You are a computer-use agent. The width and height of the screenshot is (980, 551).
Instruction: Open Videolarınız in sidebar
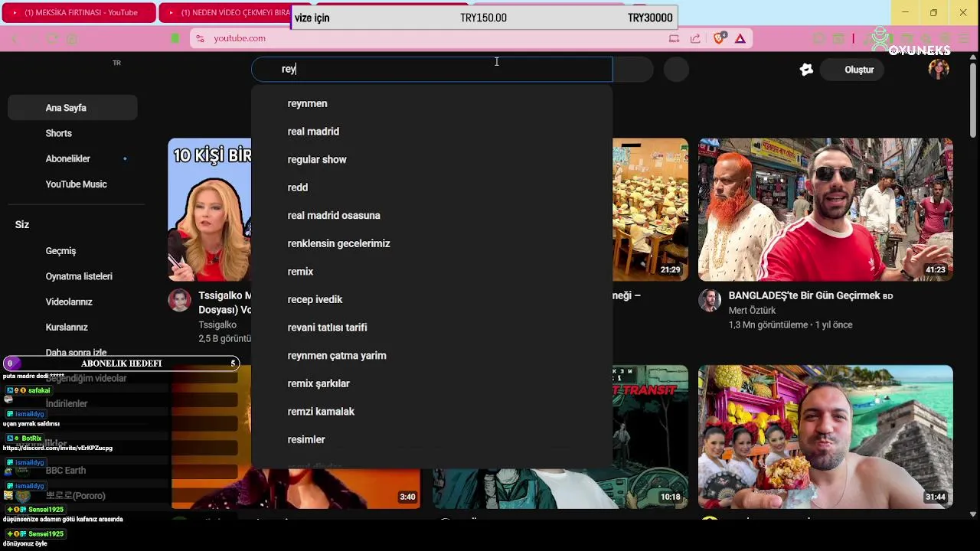point(73,302)
